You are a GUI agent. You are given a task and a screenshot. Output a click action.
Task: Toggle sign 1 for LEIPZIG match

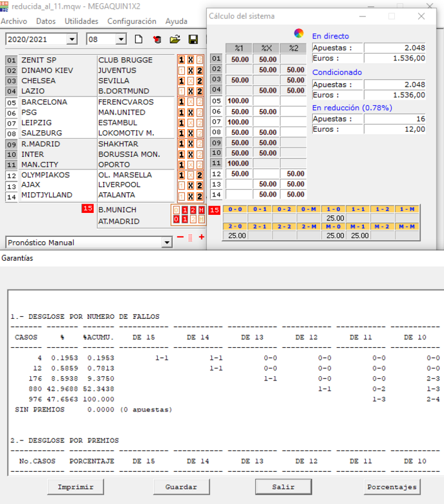click(x=182, y=123)
